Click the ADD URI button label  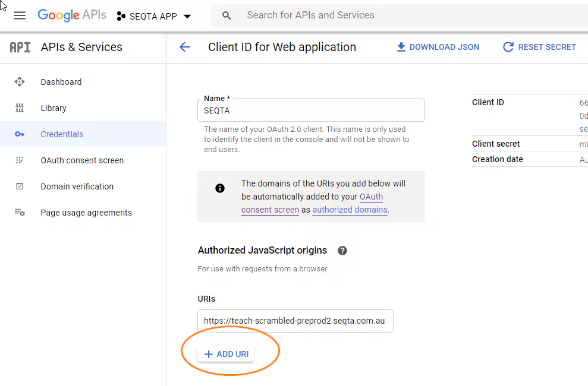[232, 354]
